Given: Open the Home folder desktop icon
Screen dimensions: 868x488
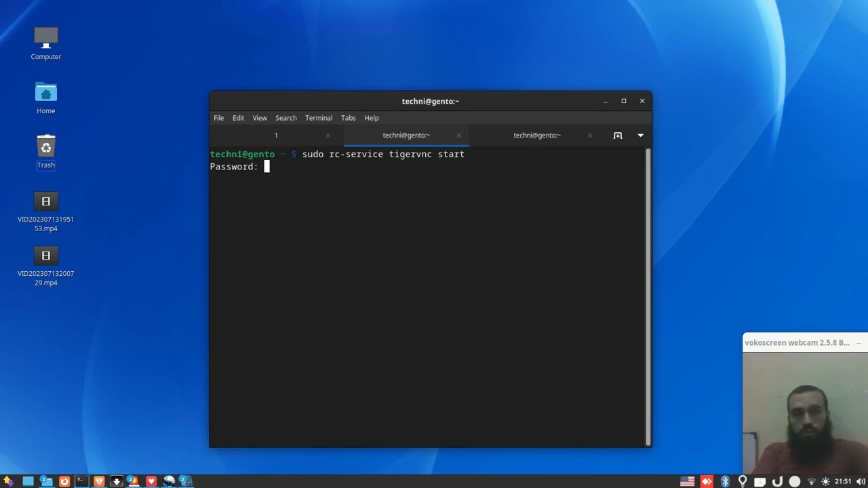Looking at the screenshot, I should [46, 98].
